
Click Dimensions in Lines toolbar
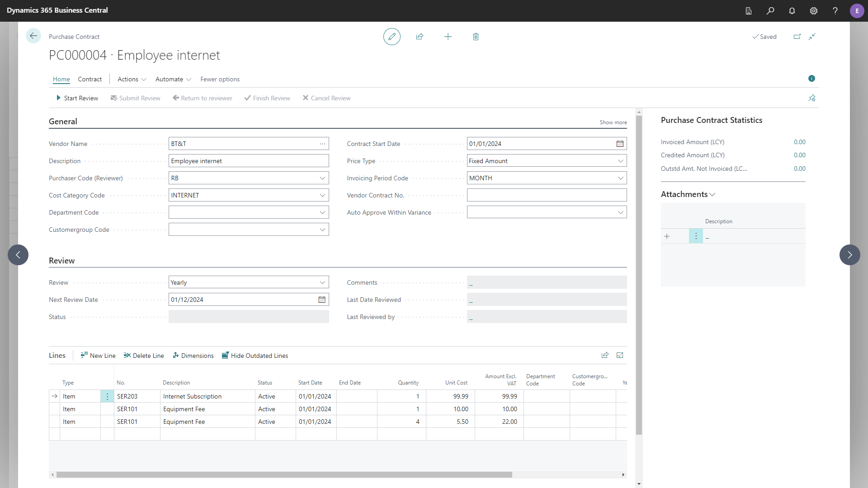click(193, 356)
